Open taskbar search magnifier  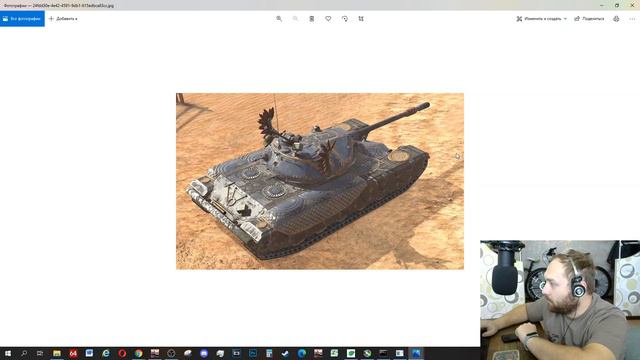point(24,353)
